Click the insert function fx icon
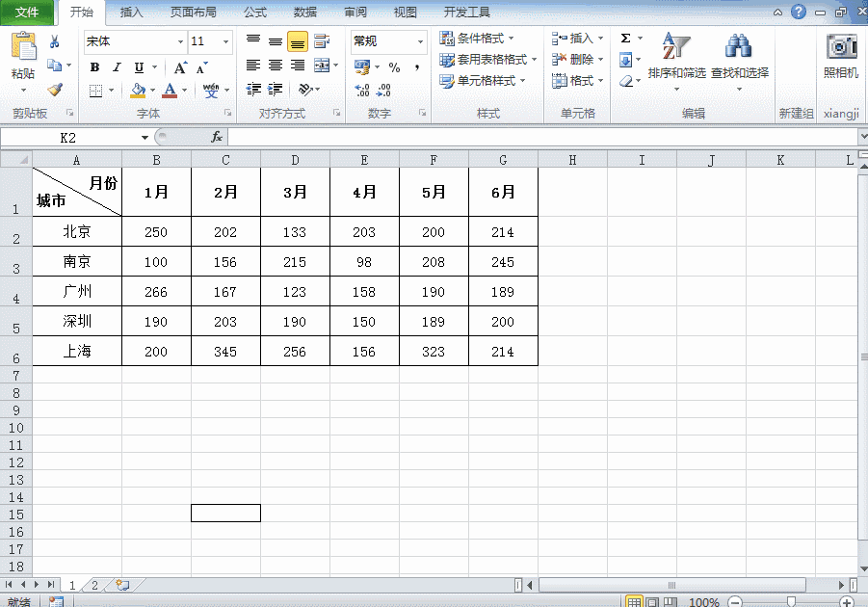This screenshot has height=607, width=868. point(217,137)
